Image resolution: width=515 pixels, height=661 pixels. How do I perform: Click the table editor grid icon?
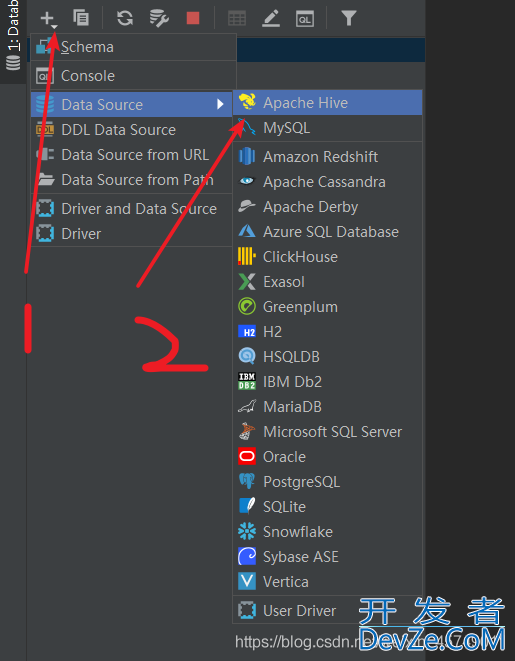click(x=237, y=19)
